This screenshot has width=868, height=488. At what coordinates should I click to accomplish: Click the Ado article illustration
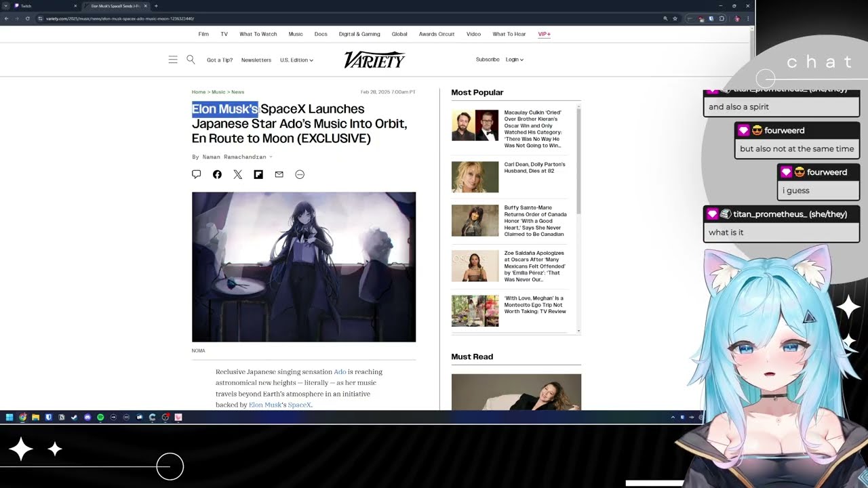(x=304, y=267)
